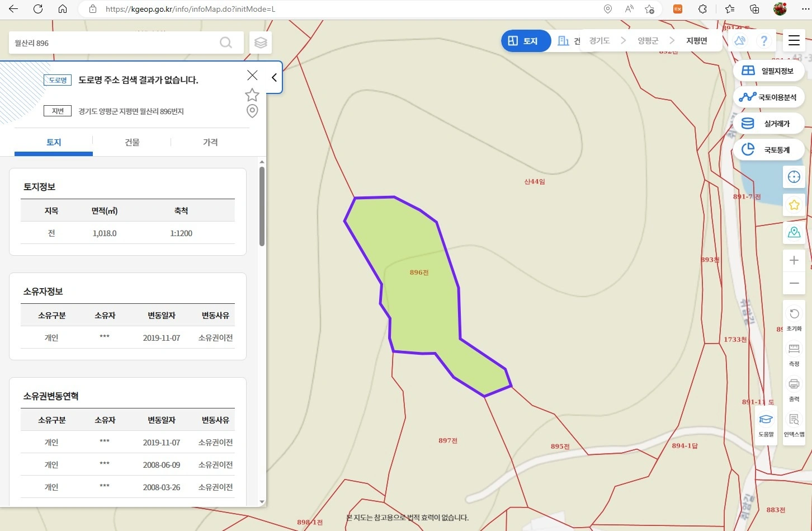Zoom in with the plus button
The image size is (812, 531).
click(794, 260)
